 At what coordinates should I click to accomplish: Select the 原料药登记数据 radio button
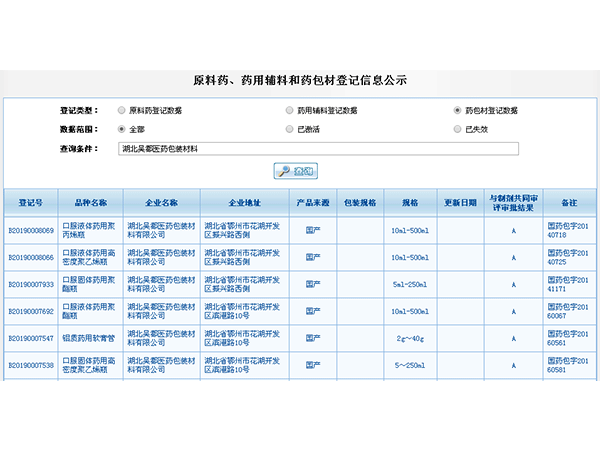pyautogui.click(x=123, y=110)
